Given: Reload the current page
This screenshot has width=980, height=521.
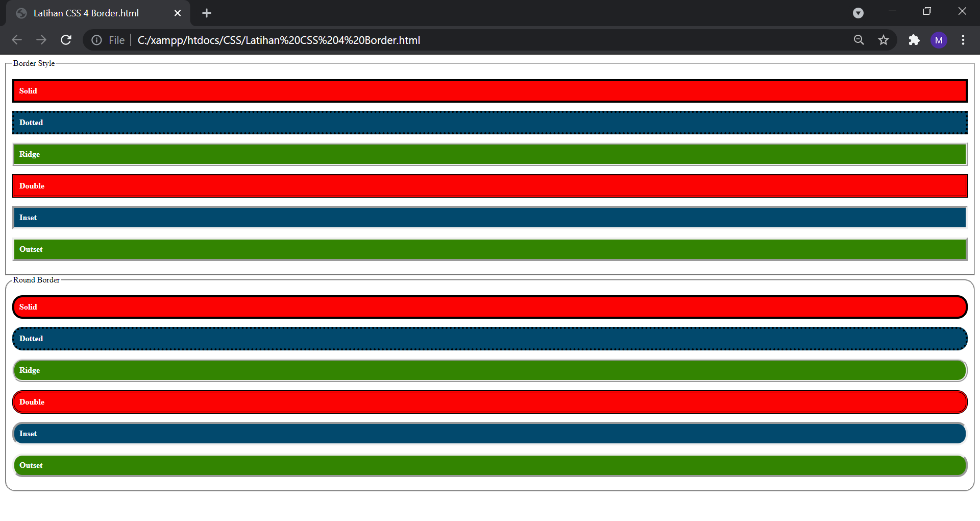Looking at the screenshot, I should (x=66, y=40).
